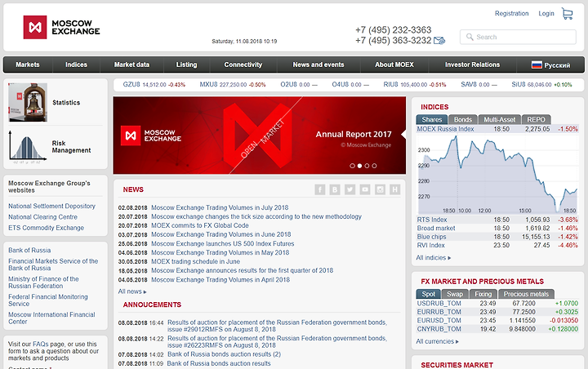The width and height of the screenshot is (588, 369).
Task: Click the search magnifier icon
Action: 470,37
